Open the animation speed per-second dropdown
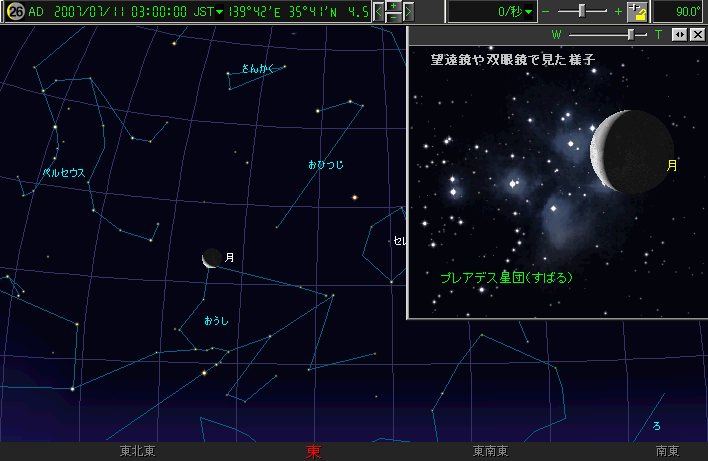708x461 pixels. [528, 12]
